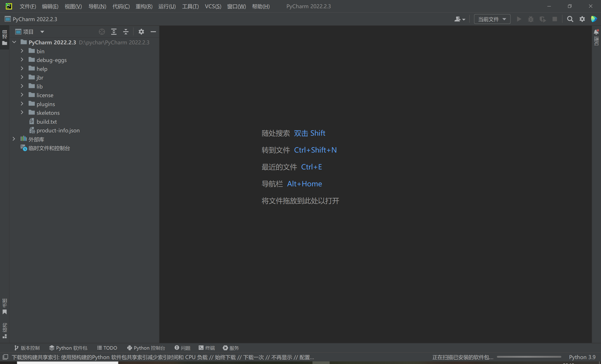Expand the help folder
The image size is (601, 364).
pos(22,69)
